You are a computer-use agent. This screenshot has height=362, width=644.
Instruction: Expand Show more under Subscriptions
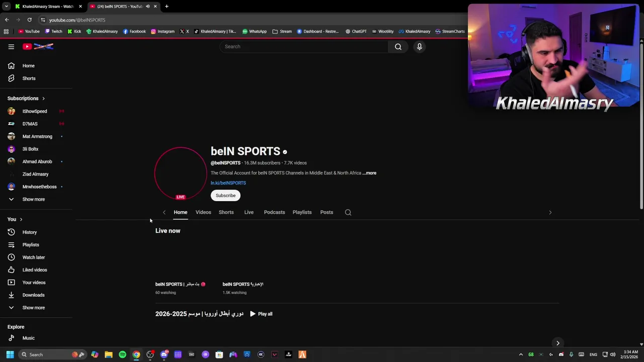(36, 199)
